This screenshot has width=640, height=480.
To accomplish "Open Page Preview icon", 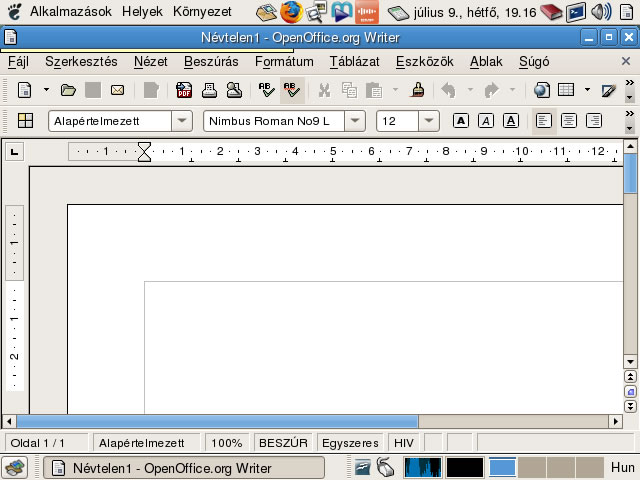I will pos(234,90).
